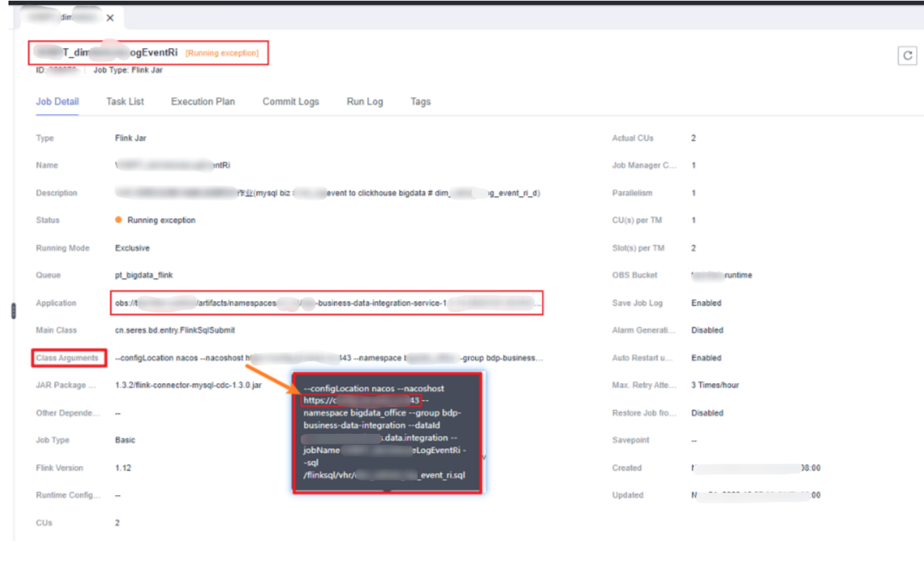
Task: Click the refresh icon button
Action: click(907, 56)
